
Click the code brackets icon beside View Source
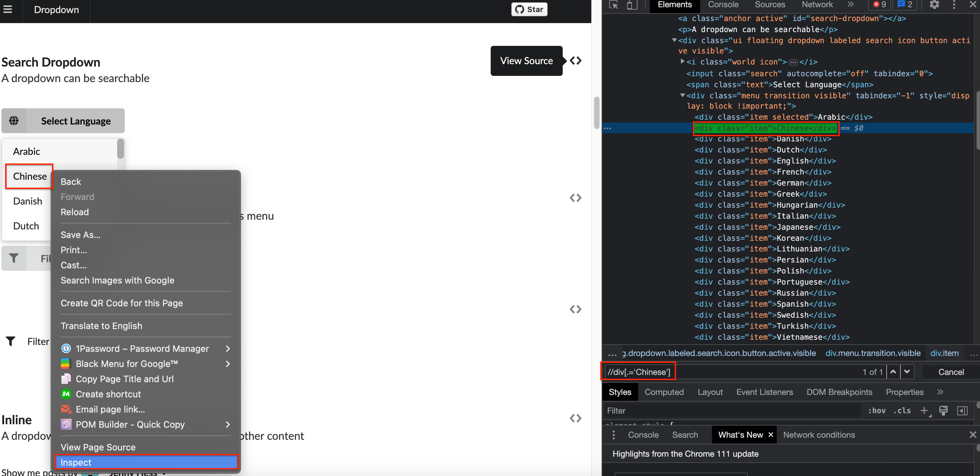tap(575, 60)
